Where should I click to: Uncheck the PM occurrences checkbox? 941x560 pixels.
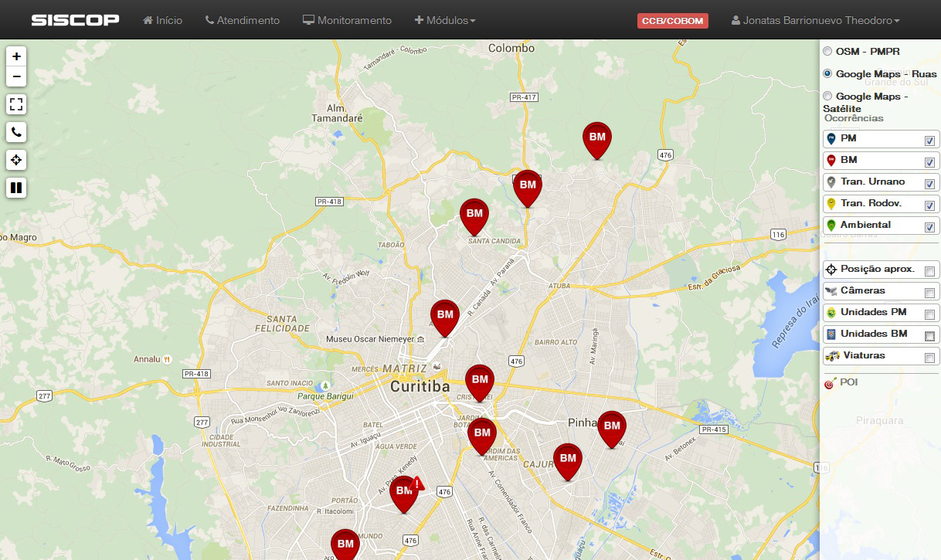[929, 141]
